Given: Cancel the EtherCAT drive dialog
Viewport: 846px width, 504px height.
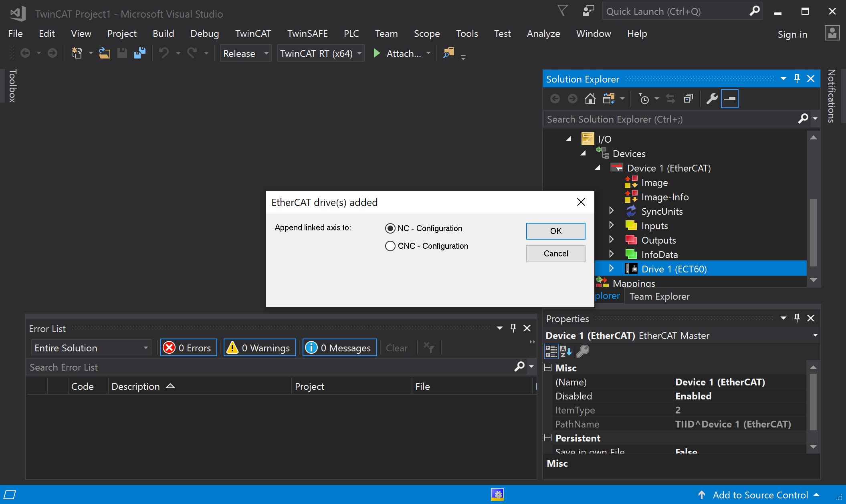Looking at the screenshot, I should tap(555, 254).
